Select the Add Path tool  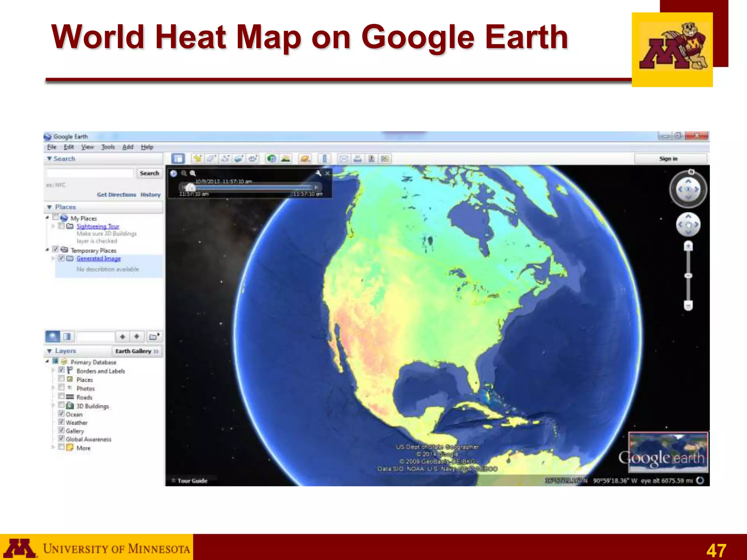225,159
